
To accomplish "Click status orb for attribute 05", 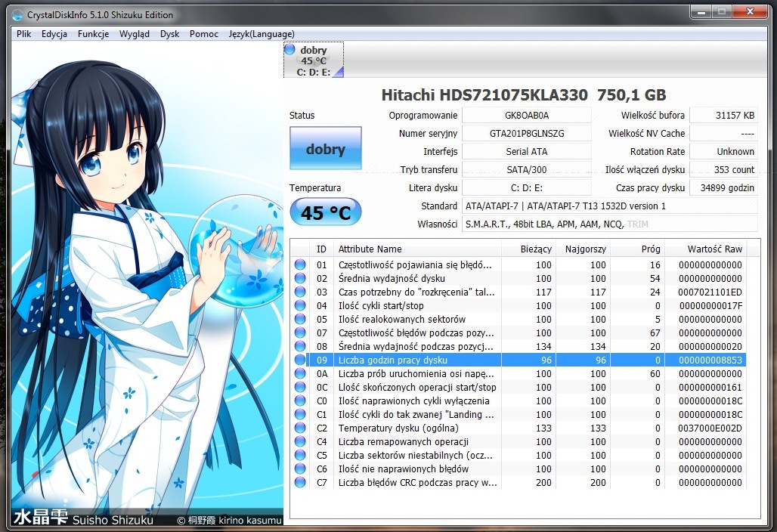I will tap(300, 319).
